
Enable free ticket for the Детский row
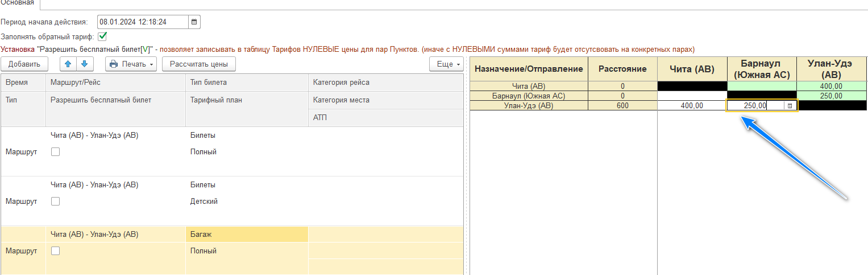pyautogui.click(x=55, y=202)
